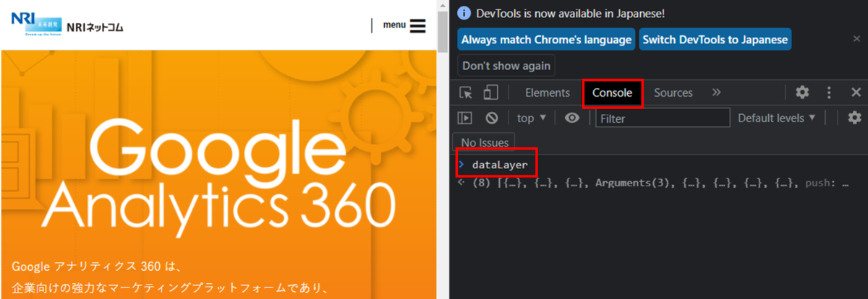
Task: Close the DevTools panel
Action: [x=855, y=92]
